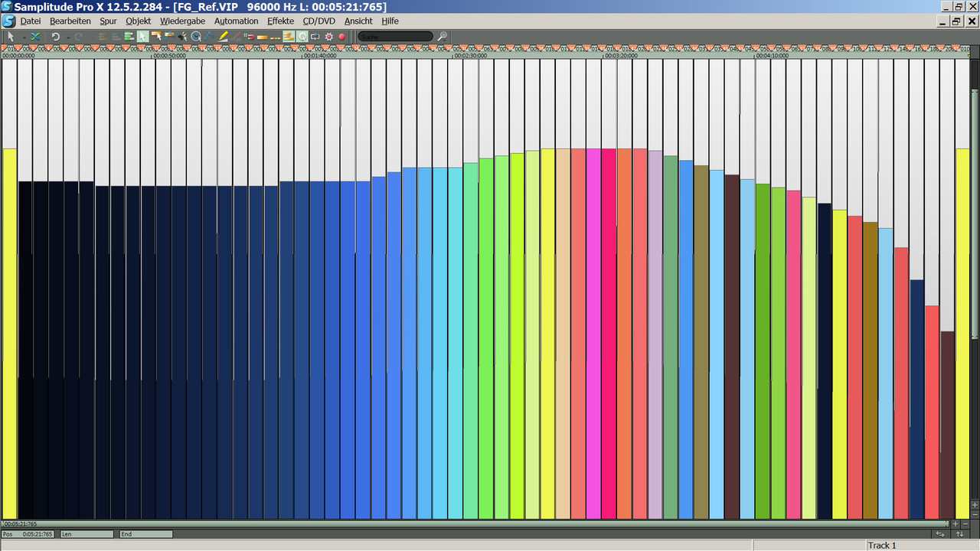The height and width of the screenshot is (551, 980).
Task: Select the arrow mouse mode tool
Action: (x=11, y=36)
